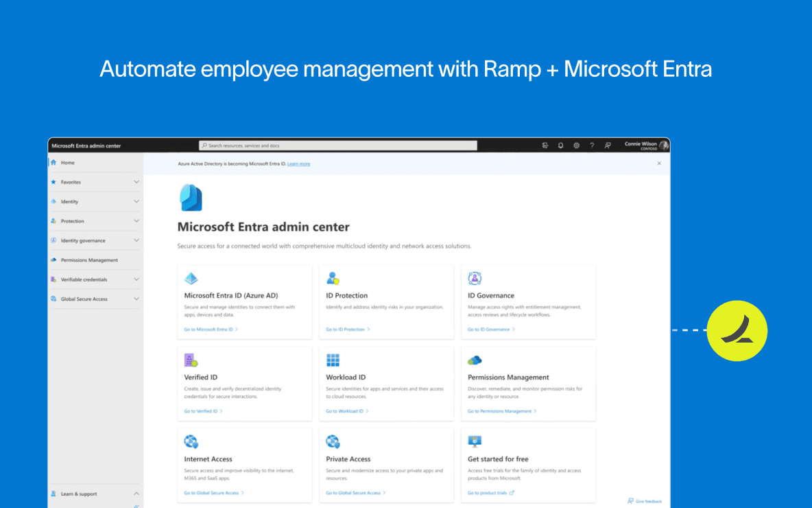Collapse the Learn & support section
The width and height of the screenshot is (812, 508).
(136, 494)
